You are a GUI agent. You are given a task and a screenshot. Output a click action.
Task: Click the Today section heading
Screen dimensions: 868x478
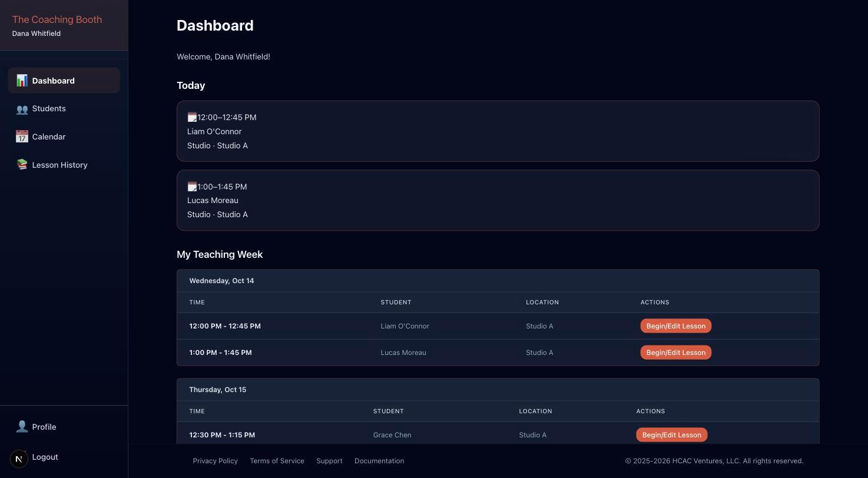coord(191,85)
